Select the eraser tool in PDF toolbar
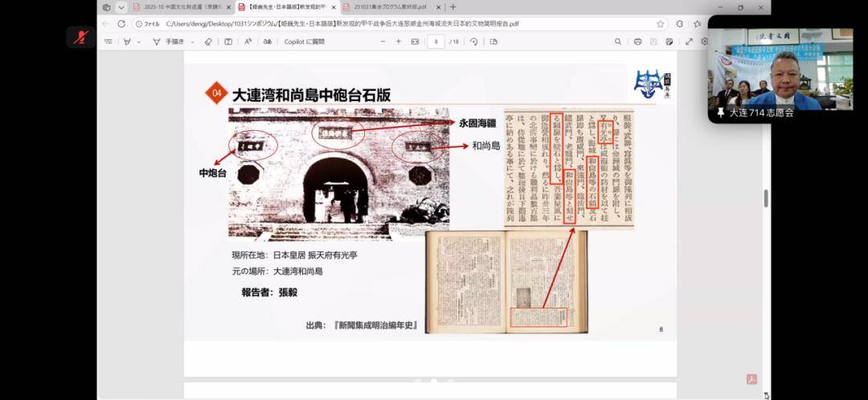 [208, 42]
